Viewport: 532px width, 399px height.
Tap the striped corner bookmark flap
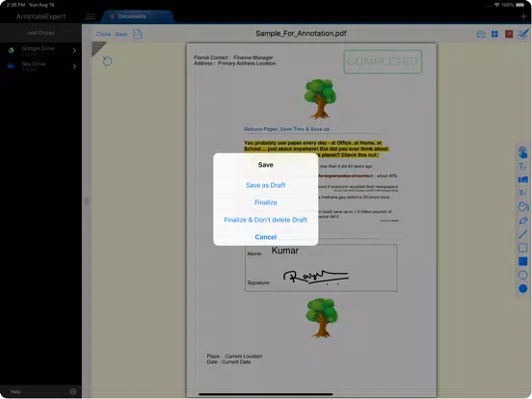pos(98,48)
